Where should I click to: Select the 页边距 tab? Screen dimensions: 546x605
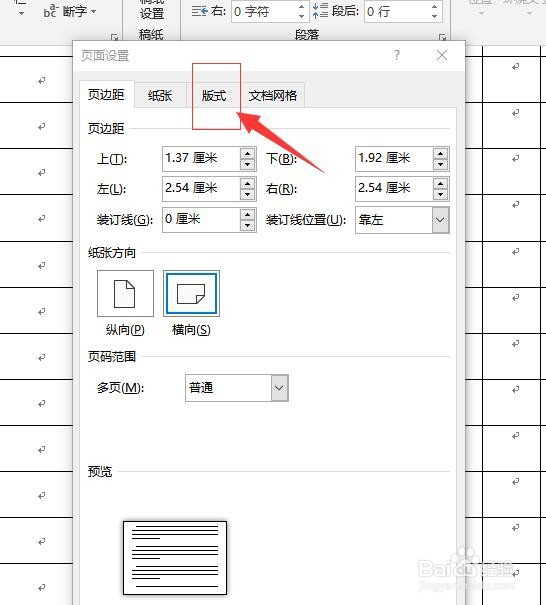pyautogui.click(x=106, y=95)
